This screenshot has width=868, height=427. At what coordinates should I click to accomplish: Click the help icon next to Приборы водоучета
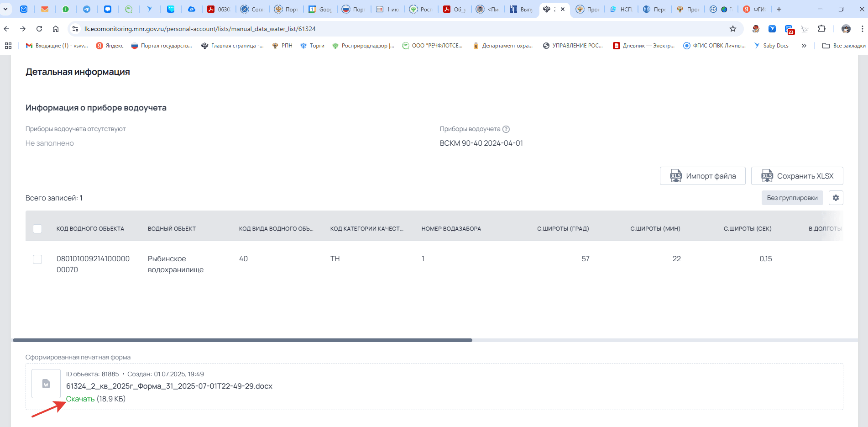pos(506,129)
